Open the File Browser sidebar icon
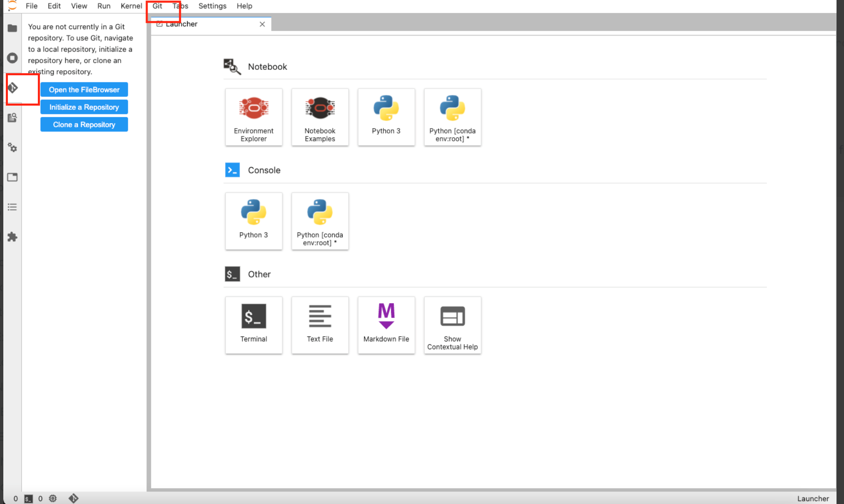This screenshot has width=844, height=504. 12,28
